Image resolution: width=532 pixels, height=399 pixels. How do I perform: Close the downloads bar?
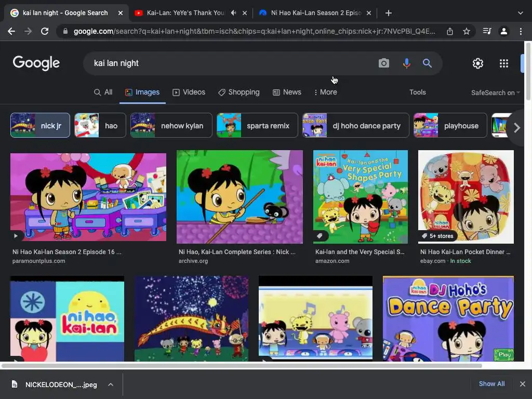523,384
